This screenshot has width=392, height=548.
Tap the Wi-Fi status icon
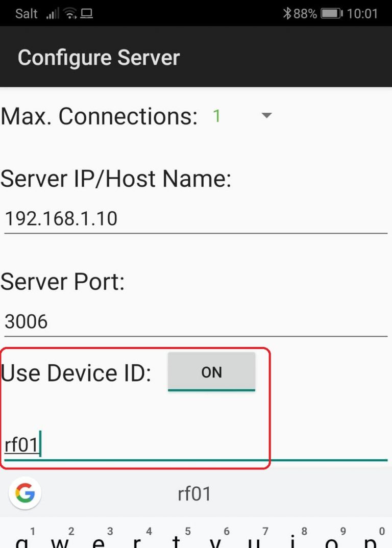click(71, 13)
